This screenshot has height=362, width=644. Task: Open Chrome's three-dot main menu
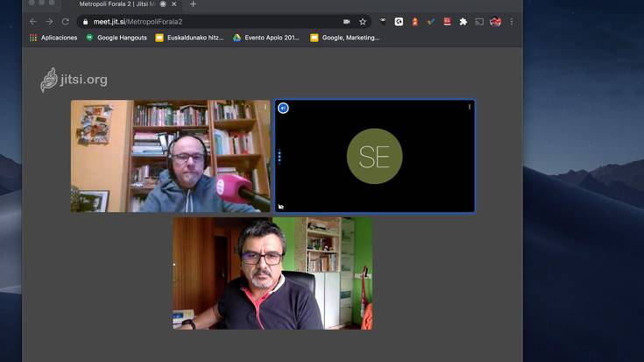tap(512, 22)
